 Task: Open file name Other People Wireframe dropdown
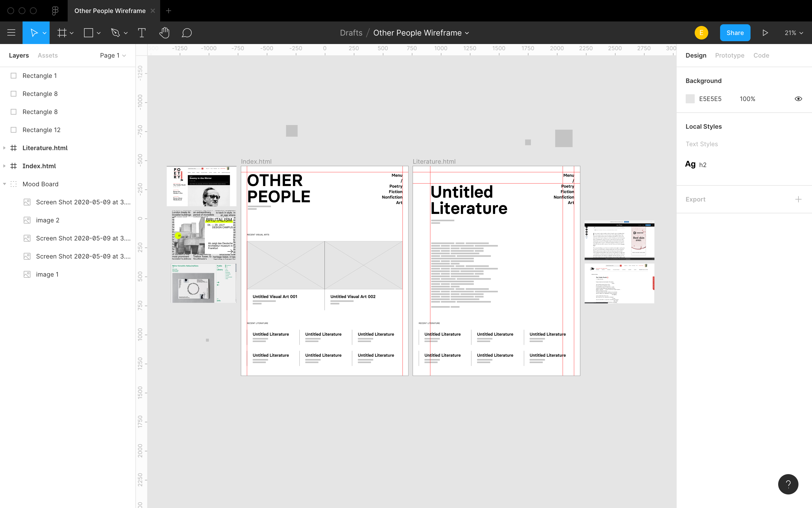pos(467,33)
